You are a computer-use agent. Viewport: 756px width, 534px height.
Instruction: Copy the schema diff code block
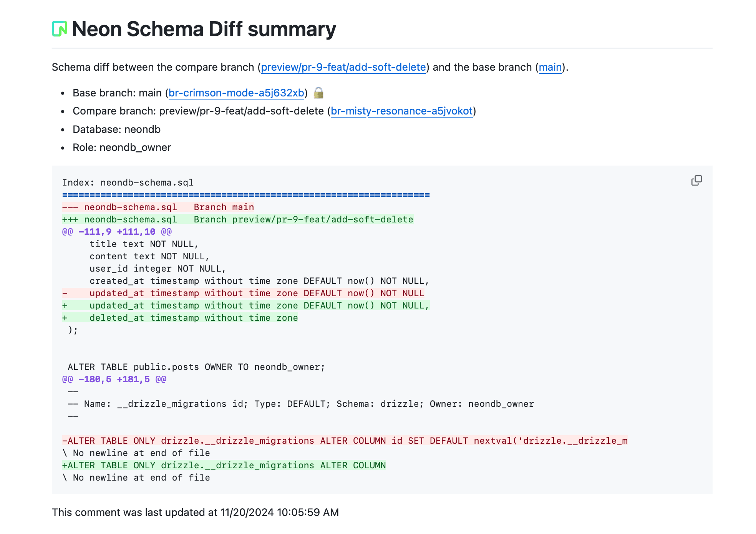pos(696,181)
